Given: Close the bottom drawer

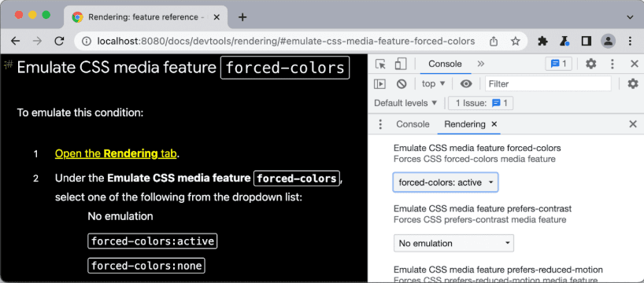Looking at the screenshot, I should pos(633,124).
